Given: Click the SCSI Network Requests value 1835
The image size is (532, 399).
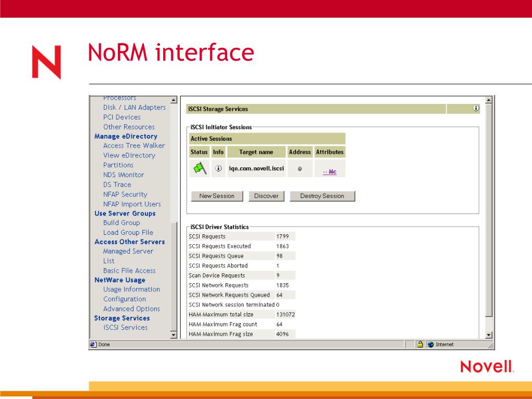Looking at the screenshot, I should click(283, 285).
